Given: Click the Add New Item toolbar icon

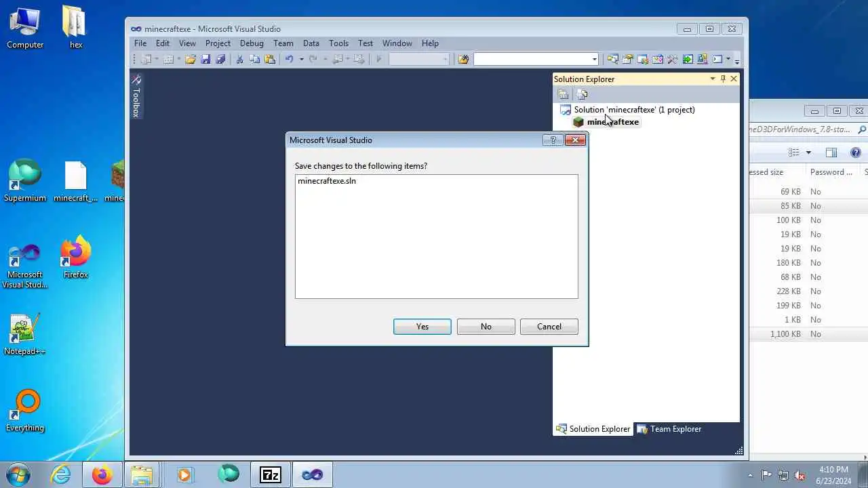Looking at the screenshot, I should point(168,60).
